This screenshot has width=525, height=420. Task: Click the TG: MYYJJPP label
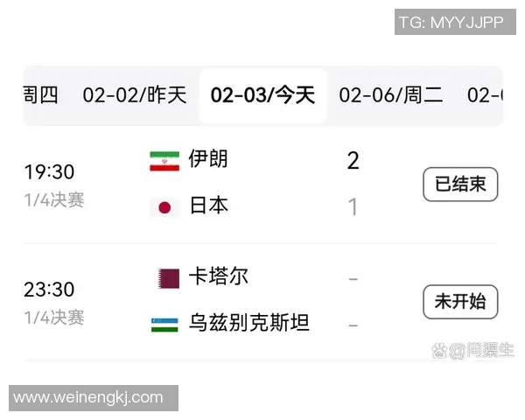pos(451,22)
